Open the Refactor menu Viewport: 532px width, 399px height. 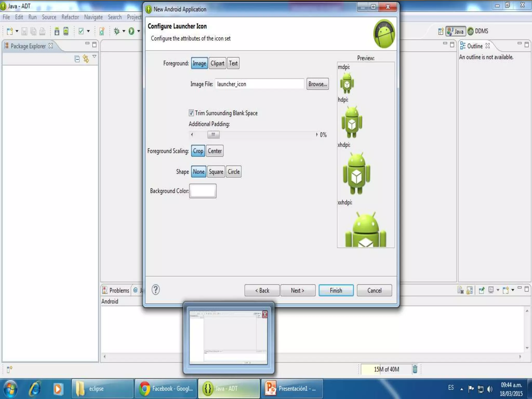click(70, 17)
